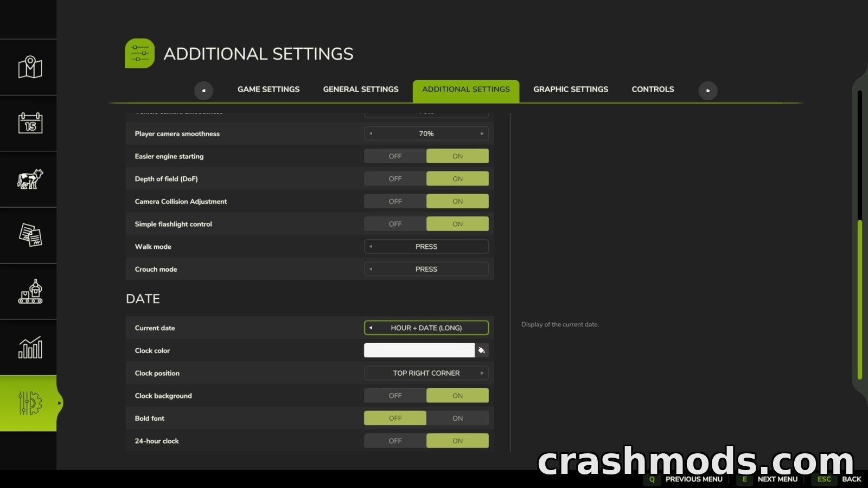Turn off 24-hour clock
This screenshot has height=488, width=868.
[395, 441]
